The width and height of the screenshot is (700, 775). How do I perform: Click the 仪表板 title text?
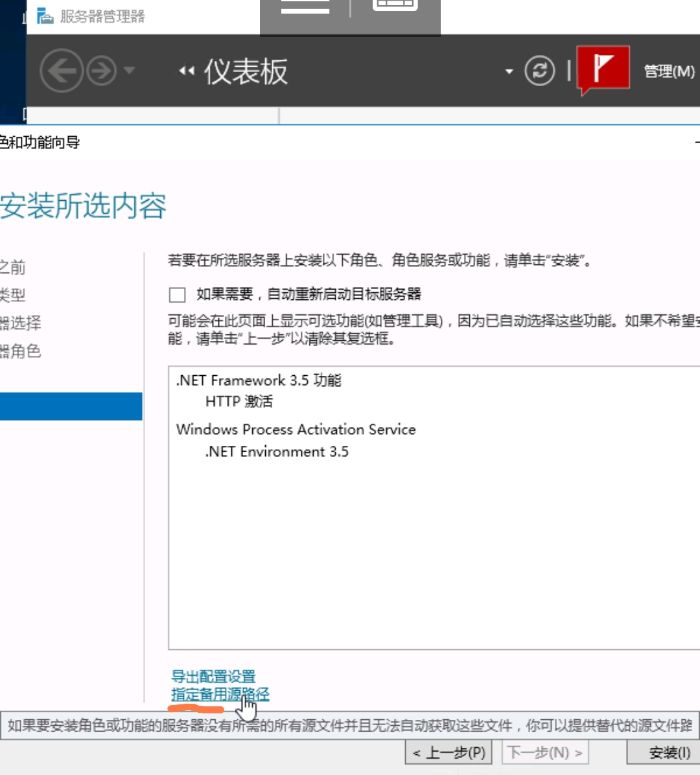pyautogui.click(x=246, y=71)
